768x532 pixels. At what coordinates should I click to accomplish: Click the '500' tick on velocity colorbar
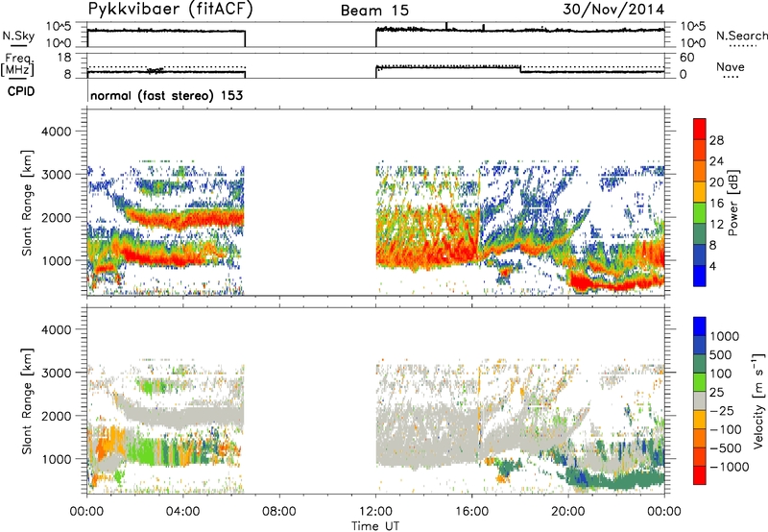(x=721, y=355)
